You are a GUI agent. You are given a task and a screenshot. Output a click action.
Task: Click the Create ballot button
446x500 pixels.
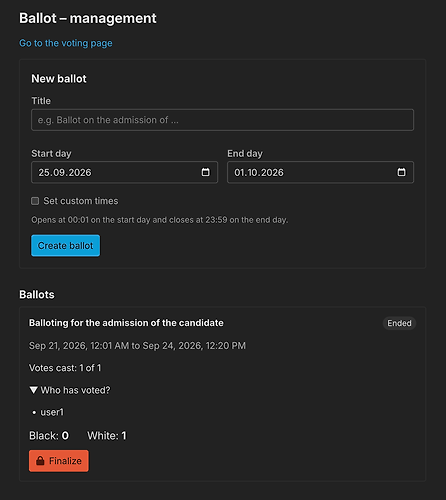point(65,246)
